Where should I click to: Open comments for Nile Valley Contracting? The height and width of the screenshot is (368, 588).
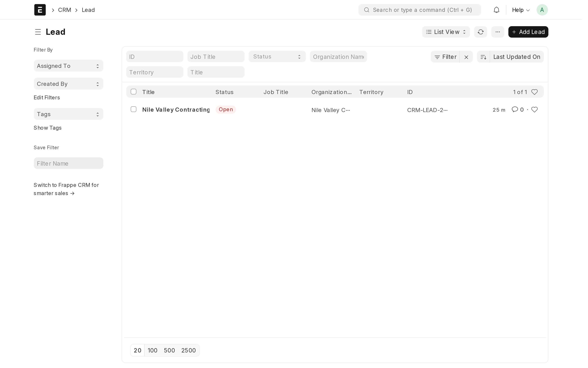click(x=517, y=110)
